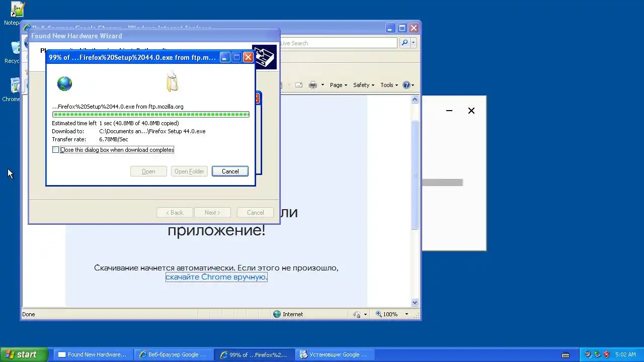Click the privacy lock icon in status bar
The image size is (644, 362).
357,314
